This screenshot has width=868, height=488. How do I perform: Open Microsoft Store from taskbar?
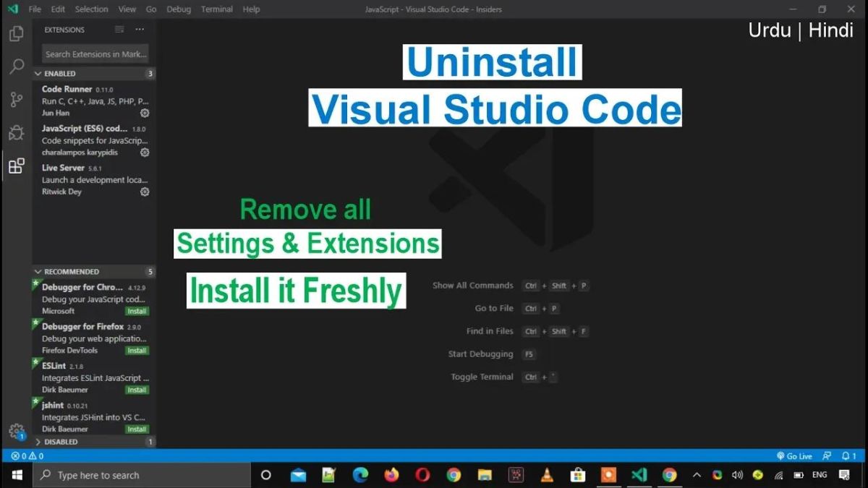578,475
